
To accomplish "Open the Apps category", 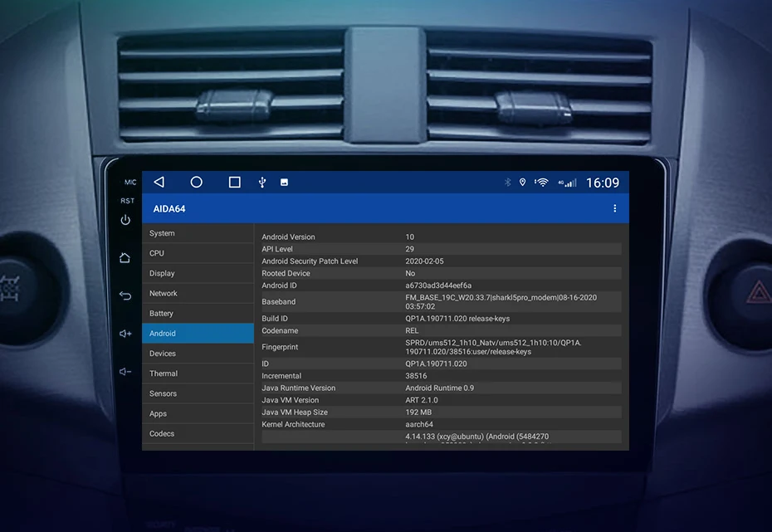I will [198, 414].
